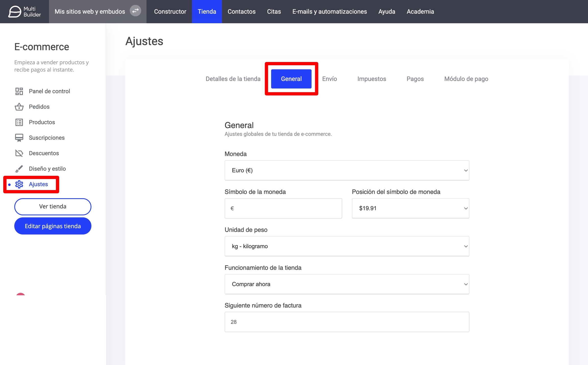
Task: Expand Funcionamiento de la tienda dropdown
Action: pyautogui.click(x=347, y=284)
